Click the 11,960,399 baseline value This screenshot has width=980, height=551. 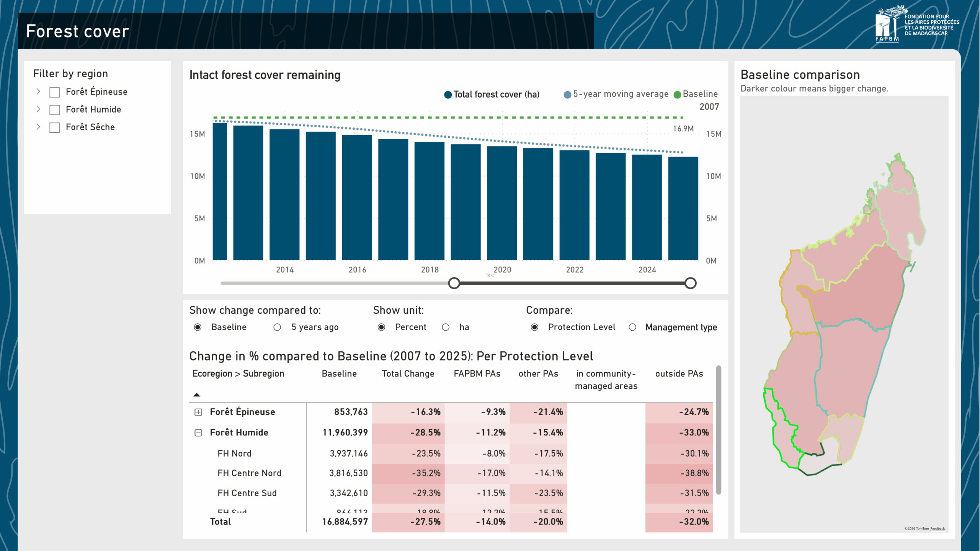click(x=345, y=433)
